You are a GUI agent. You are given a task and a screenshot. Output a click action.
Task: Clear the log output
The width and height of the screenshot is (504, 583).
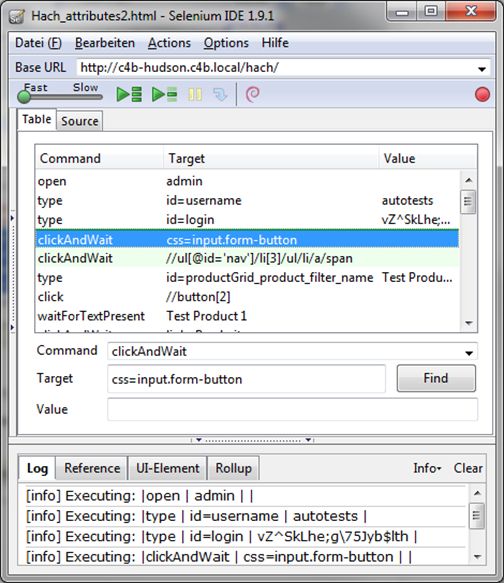468,468
